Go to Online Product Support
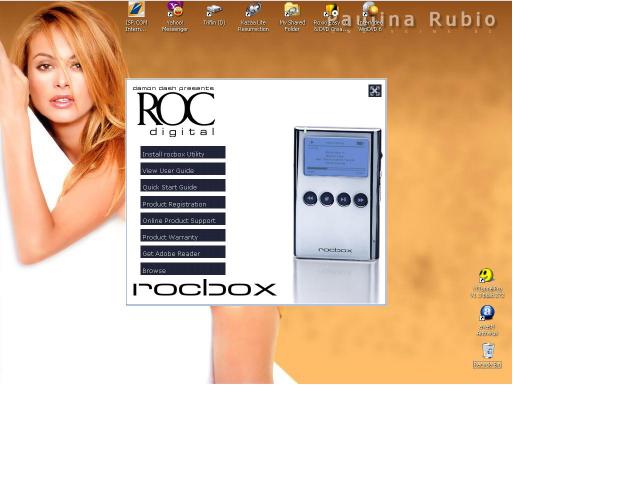The image size is (640, 480). point(183,219)
